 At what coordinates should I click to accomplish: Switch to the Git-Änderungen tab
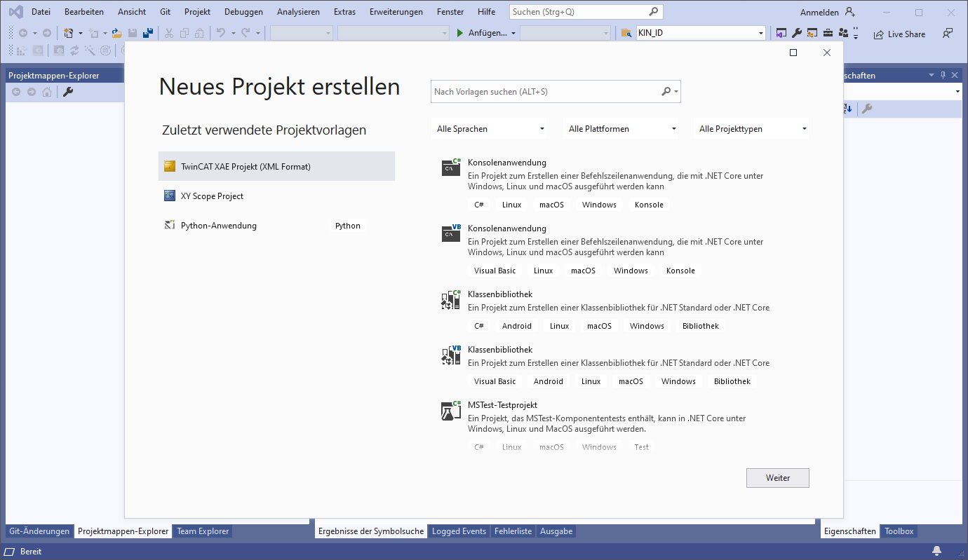pyautogui.click(x=39, y=531)
